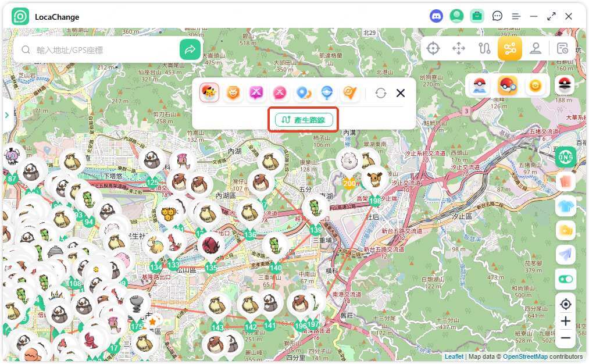The image size is (589, 364).
Task: Click the standalone Pokeball button
Action: tap(565, 84)
